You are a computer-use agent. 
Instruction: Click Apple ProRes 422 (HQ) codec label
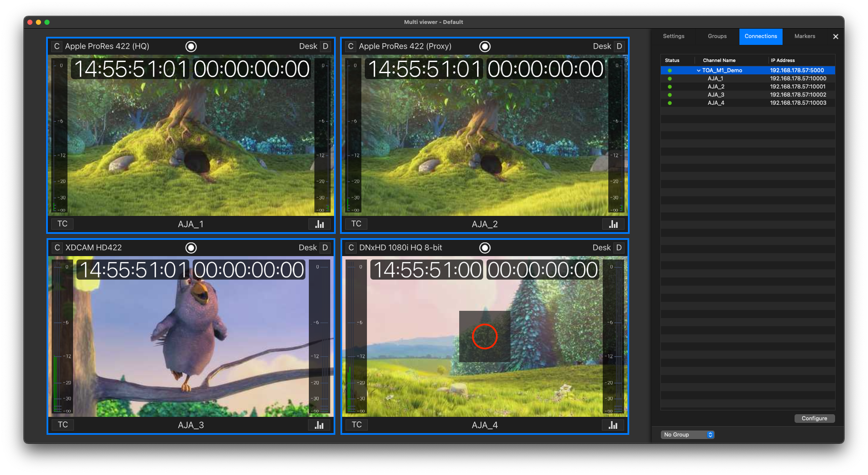click(x=107, y=46)
